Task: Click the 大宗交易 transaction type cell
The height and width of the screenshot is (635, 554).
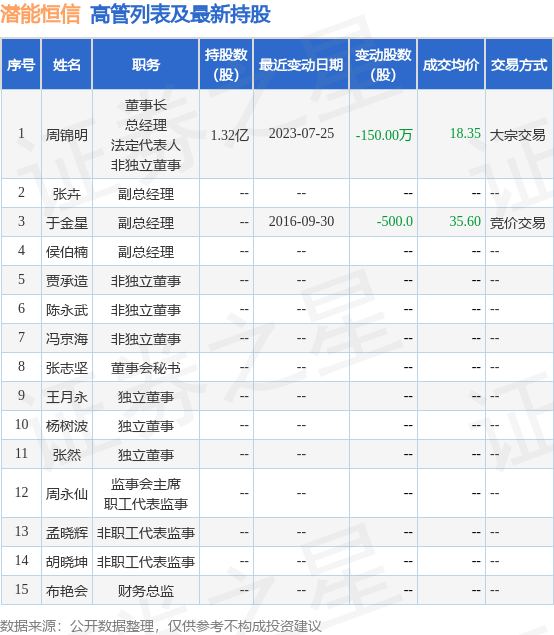Action: coord(518,135)
